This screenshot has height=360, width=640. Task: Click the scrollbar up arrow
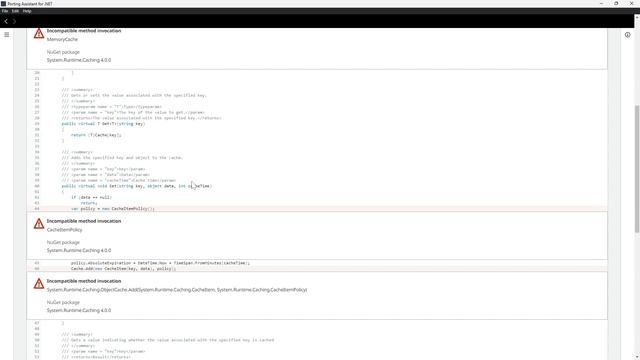637,18
